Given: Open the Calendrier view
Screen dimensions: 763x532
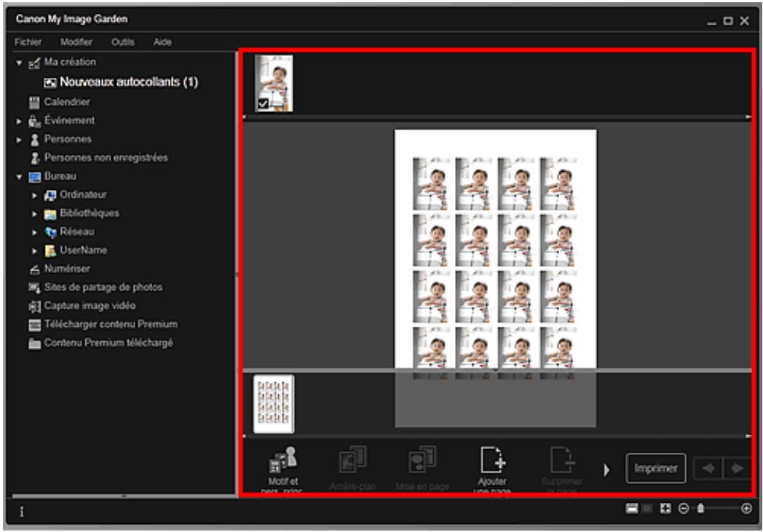Looking at the screenshot, I should pyautogui.click(x=67, y=102).
